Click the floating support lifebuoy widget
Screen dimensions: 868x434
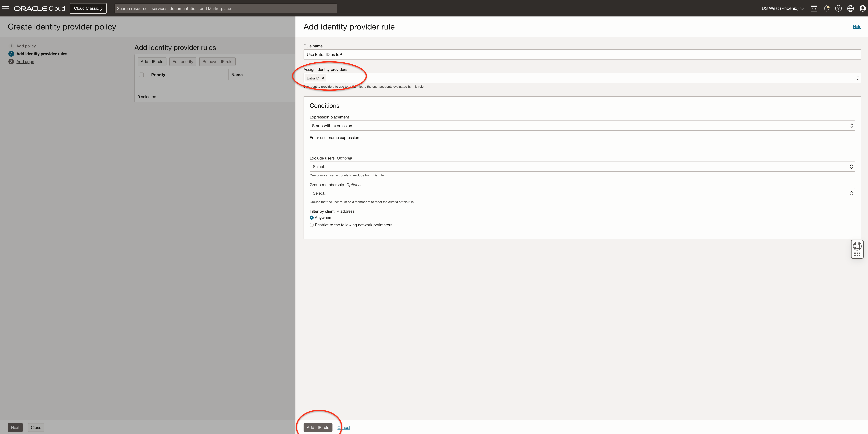click(x=857, y=246)
